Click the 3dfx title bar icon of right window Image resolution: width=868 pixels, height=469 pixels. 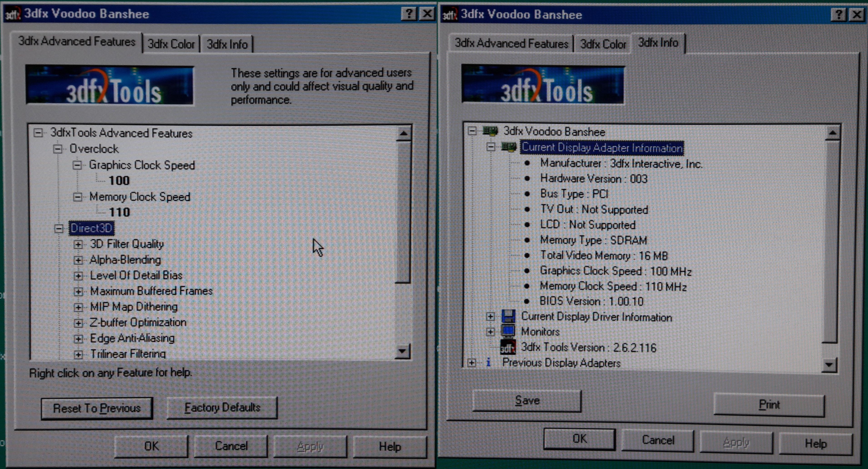pyautogui.click(x=449, y=15)
